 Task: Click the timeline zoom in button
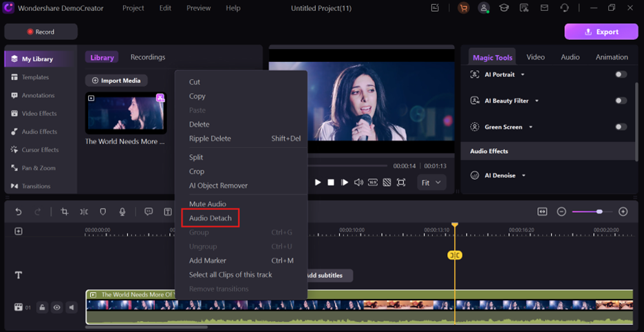point(623,211)
